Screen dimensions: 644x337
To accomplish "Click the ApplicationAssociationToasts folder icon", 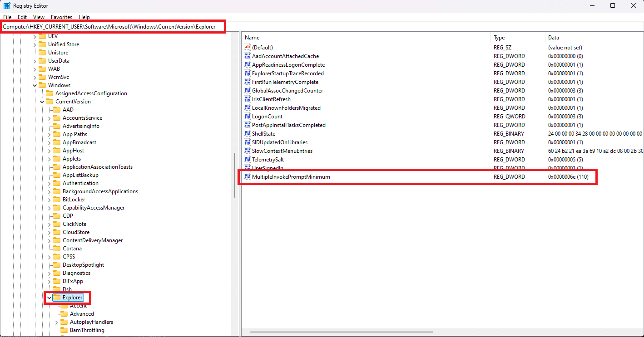I will point(57,167).
